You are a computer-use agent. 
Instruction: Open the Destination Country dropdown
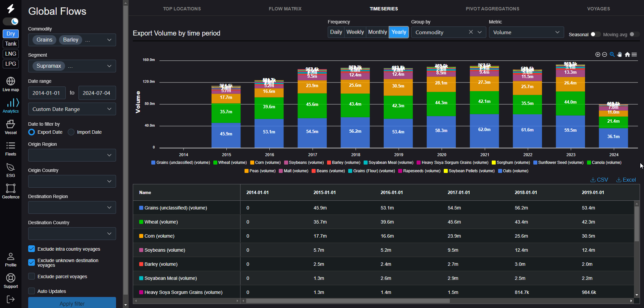(x=72, y=234)
